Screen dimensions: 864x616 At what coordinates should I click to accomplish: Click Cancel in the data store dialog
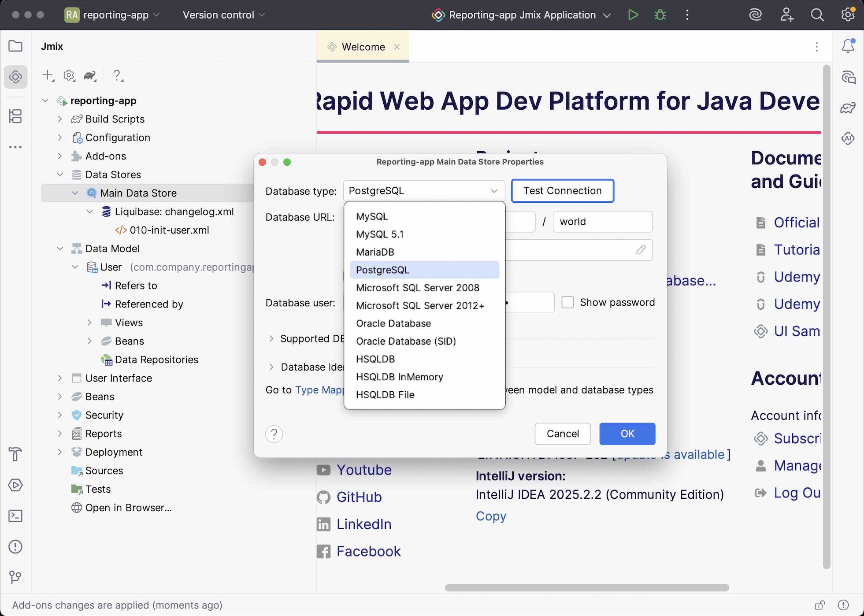coord(563,434)
